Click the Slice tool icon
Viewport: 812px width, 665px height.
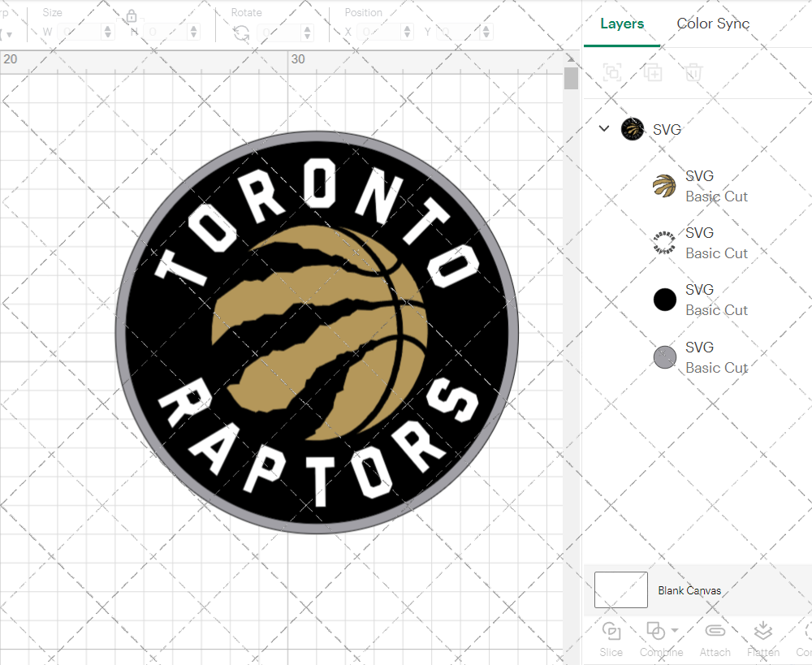point(611,631)
